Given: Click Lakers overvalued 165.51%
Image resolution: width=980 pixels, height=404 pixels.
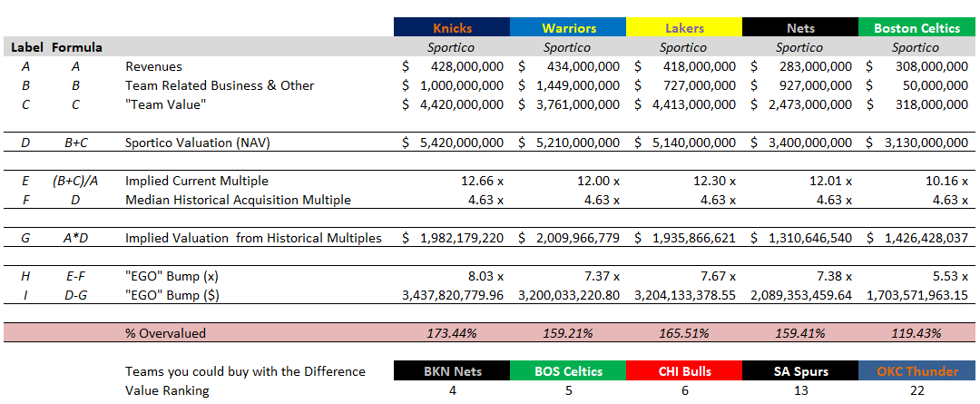Looking at the screenshot, I should point(684,333).
